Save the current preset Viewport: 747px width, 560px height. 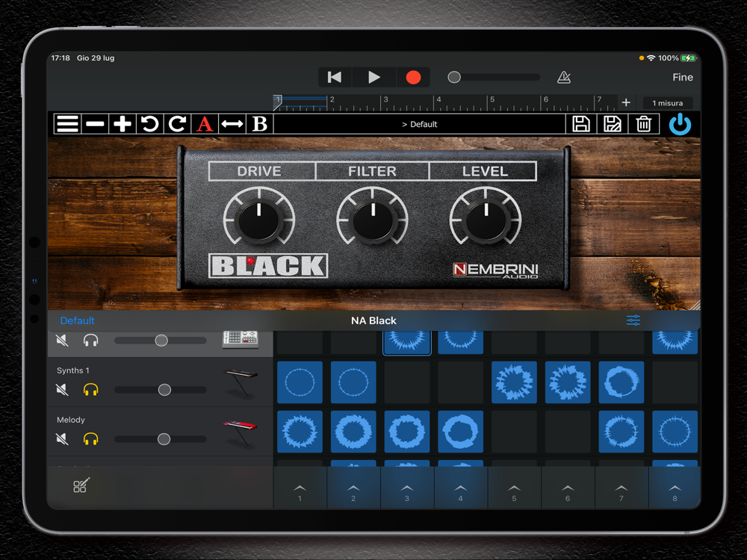coord(580,124)
